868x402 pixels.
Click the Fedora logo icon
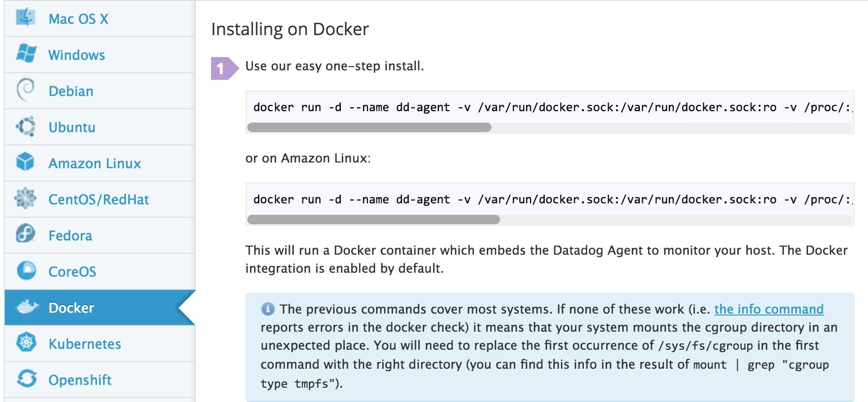click(x=26, y=234)
